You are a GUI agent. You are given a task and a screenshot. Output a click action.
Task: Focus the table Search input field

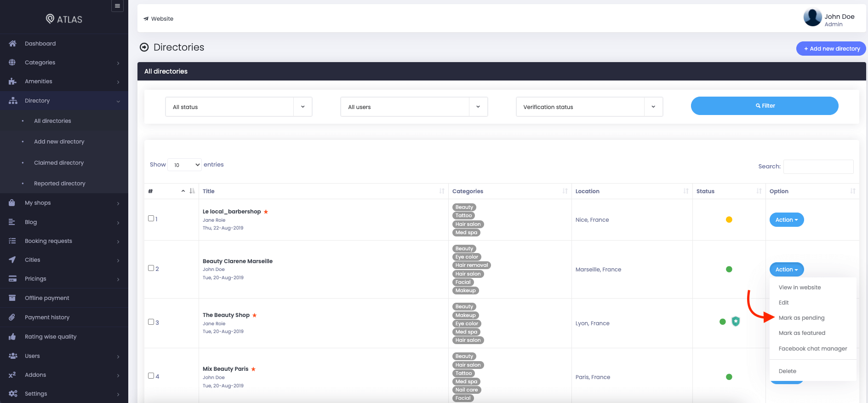[818, 167]
